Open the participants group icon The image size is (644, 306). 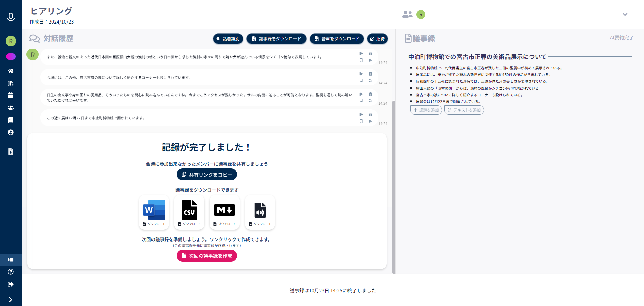coord(407,14)
